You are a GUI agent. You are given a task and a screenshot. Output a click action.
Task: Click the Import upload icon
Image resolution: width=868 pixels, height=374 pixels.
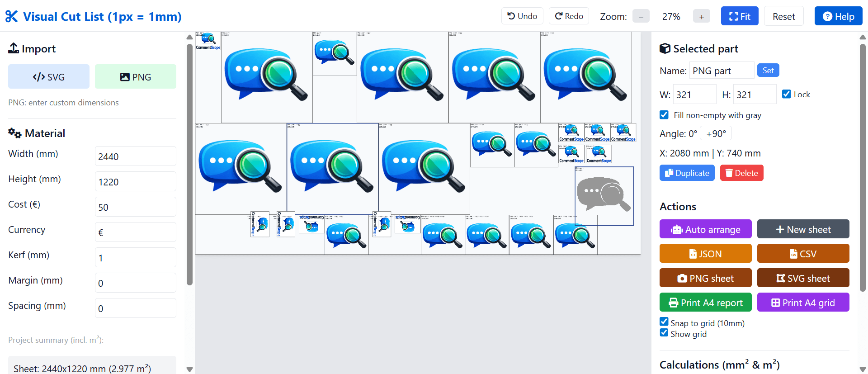(14, 48)
